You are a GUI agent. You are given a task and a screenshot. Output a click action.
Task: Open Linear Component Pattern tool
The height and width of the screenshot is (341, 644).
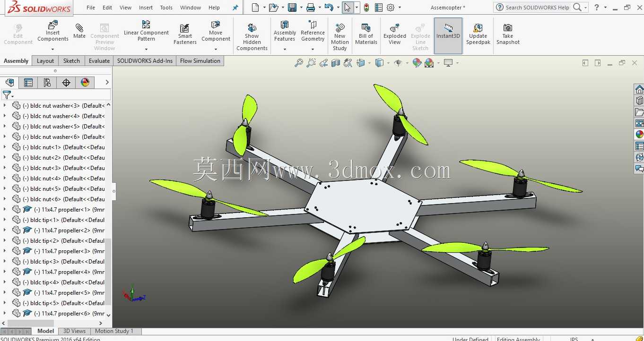tap(146, 31)
